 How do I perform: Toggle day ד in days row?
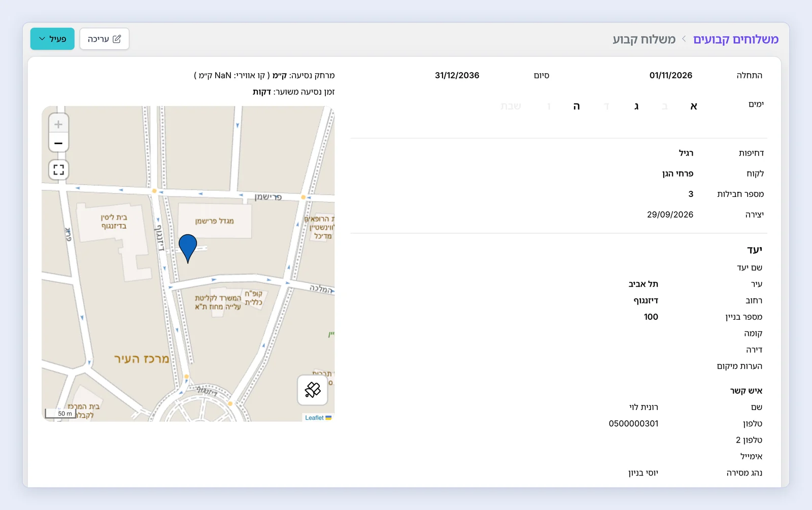[606, 106]
